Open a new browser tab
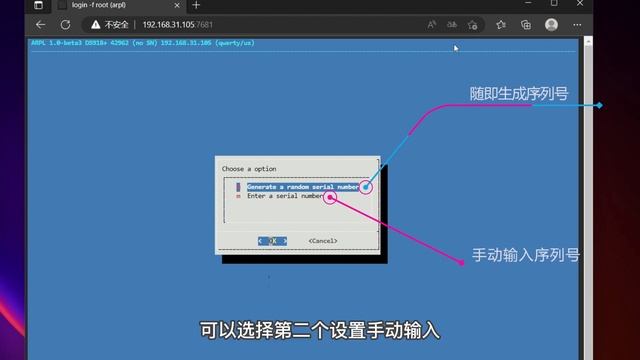Viewport: 640px width, 360px height. click(x=196, y=5)
